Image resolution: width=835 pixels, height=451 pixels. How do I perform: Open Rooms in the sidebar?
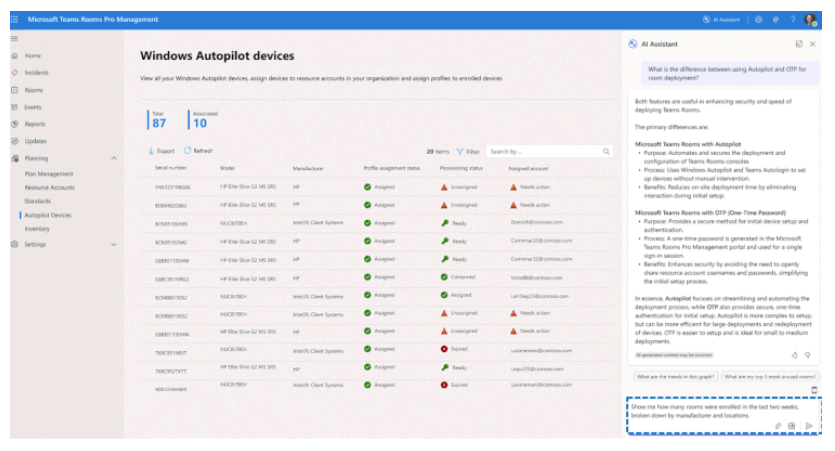point(34,90)
